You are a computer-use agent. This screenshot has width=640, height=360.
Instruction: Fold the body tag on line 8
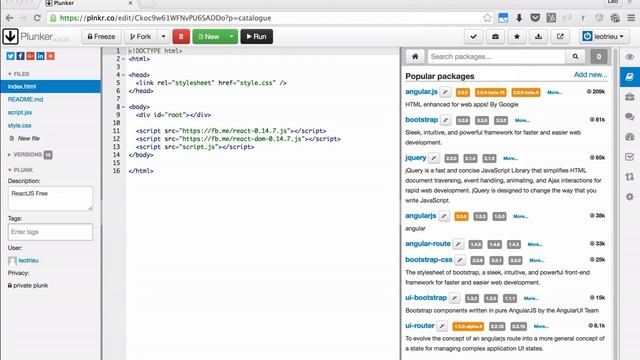(123, 107)
